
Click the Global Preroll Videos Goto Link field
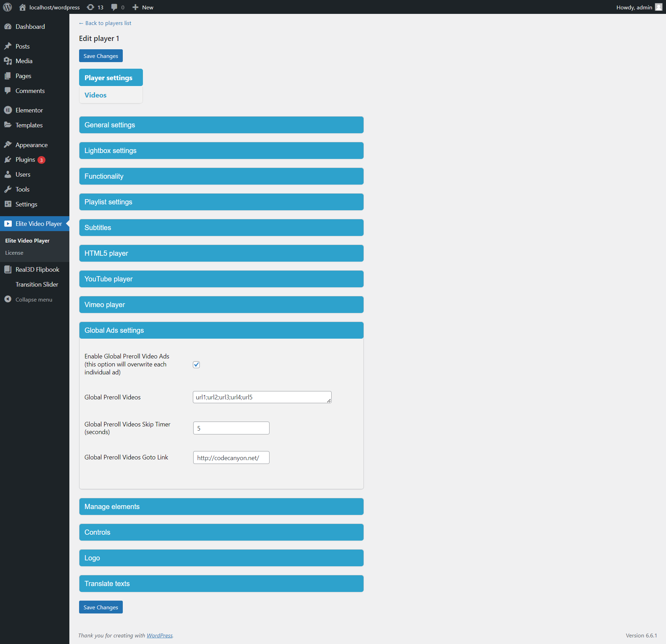(x=231, y=458)
